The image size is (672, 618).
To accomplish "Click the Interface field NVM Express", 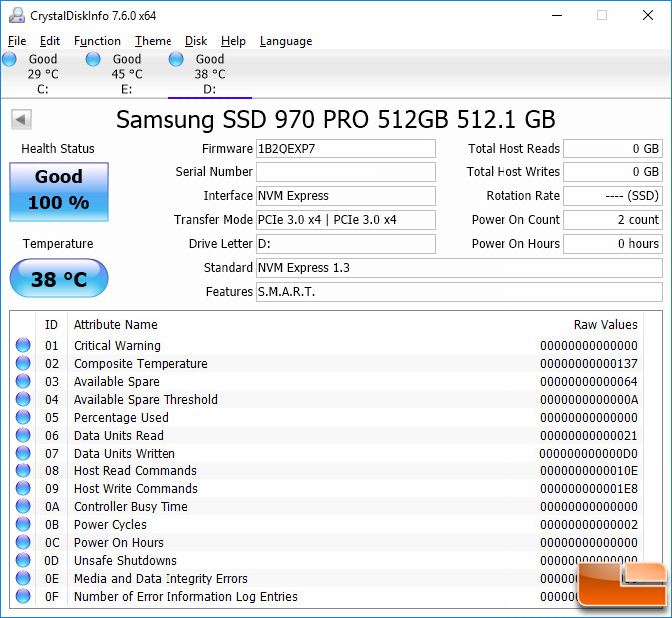I will pos(345,196).
